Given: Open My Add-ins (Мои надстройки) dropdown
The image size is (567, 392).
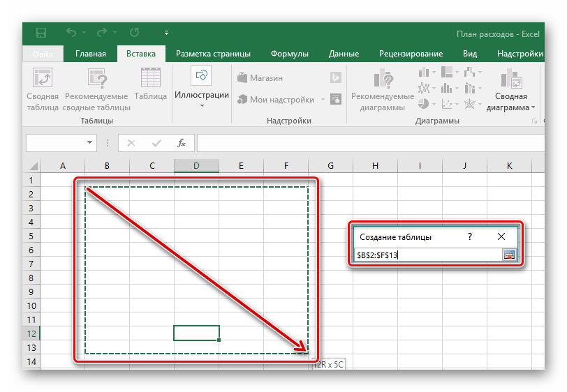Looking at the screenshot, I should click(x=323, y=100).
